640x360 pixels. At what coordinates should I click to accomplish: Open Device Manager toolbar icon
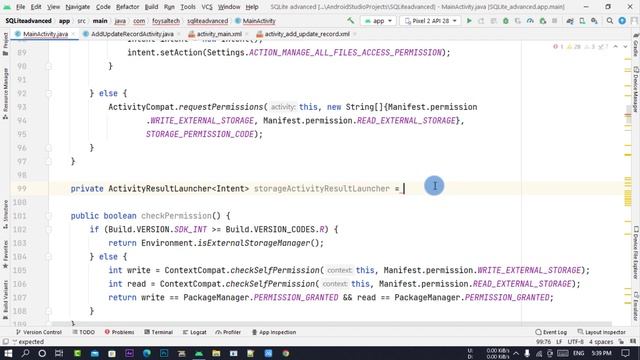click(582, 20)
